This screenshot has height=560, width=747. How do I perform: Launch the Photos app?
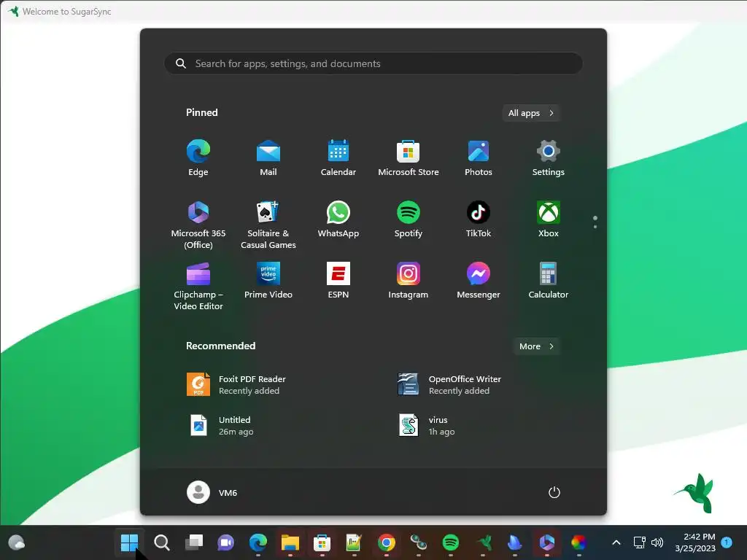click(x=479, y=158)
